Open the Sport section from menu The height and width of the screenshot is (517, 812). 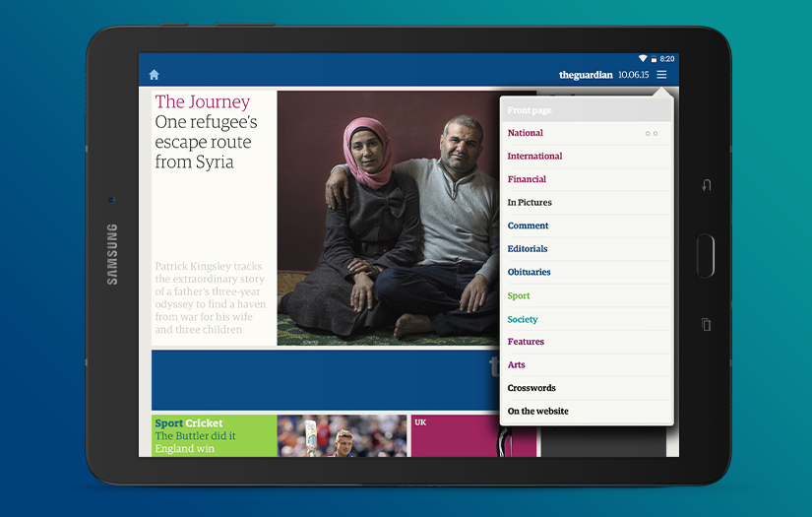(587, 295)
